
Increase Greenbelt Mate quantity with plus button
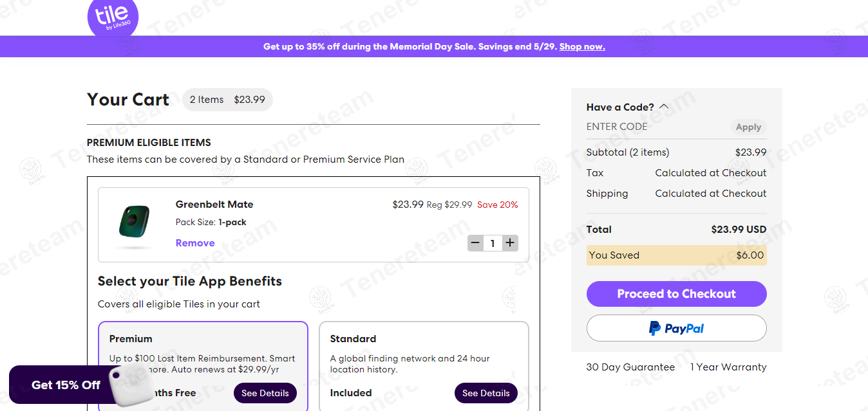(x=510, y=243)
